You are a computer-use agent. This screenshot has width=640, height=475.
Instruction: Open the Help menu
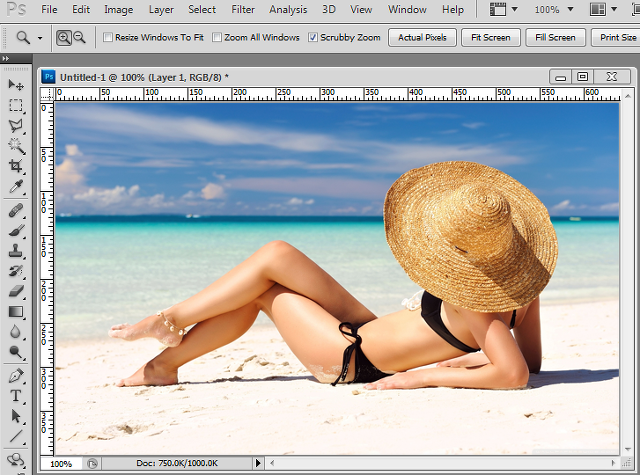coord(453,9)
